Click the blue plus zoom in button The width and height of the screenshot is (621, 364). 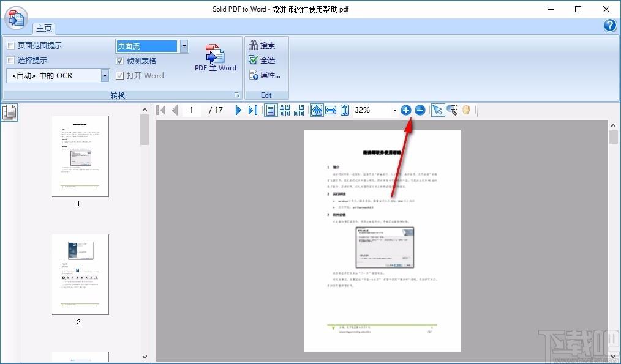click(x=405, y=110)
